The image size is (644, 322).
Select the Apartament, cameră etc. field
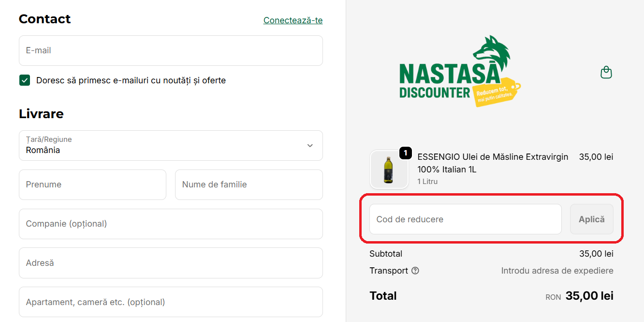point(171,302)
